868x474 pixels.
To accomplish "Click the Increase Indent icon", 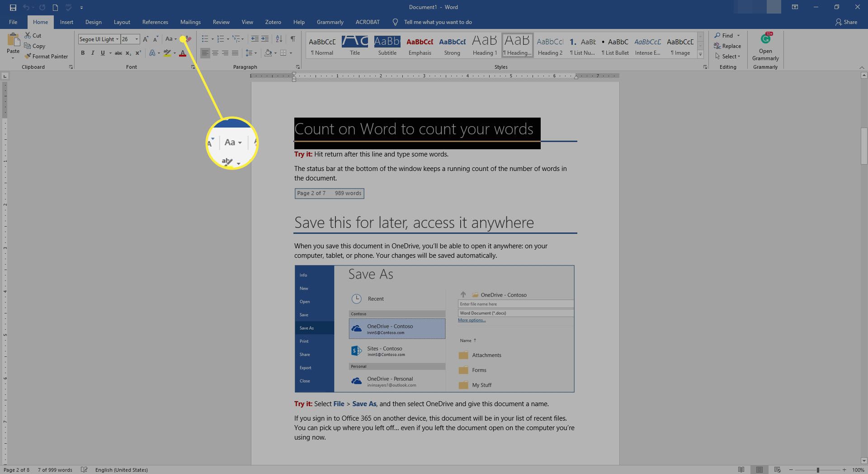I will pyautogui.click(x=265, y=39).
